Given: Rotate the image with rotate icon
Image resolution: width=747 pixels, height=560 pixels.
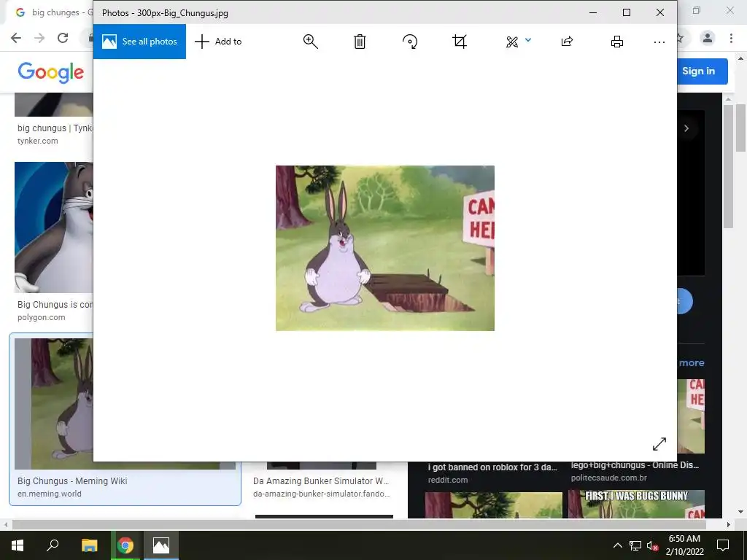Looking at the screenshot, I should 410,42.
